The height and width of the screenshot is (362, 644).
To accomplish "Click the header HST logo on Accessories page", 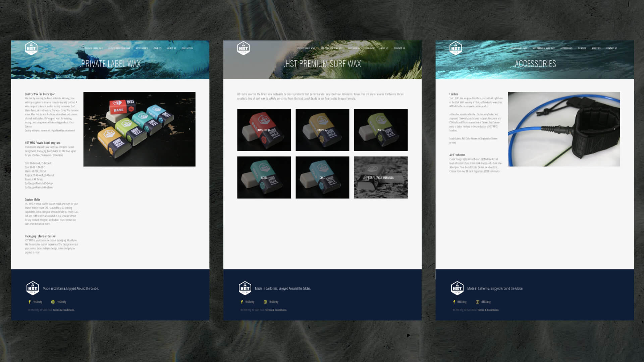I will (x=456, y=48).
